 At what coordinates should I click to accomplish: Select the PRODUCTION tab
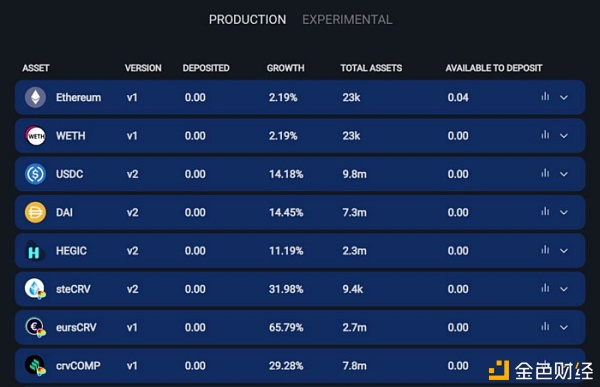point(247,20)
